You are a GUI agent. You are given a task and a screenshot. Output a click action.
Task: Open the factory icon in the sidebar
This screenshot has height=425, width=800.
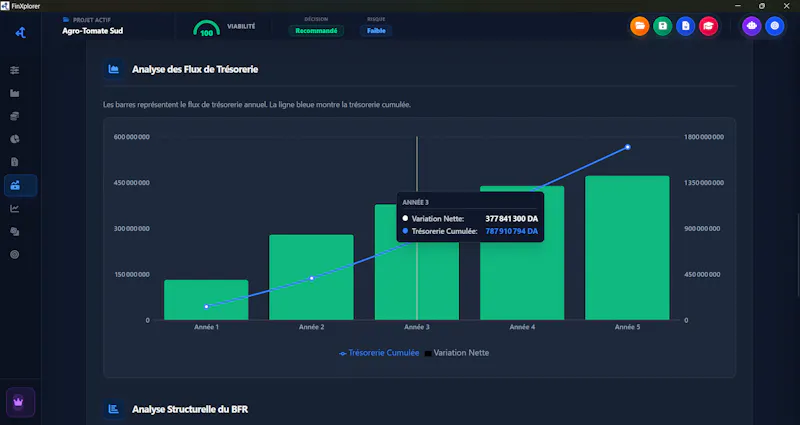pos(15,93)
